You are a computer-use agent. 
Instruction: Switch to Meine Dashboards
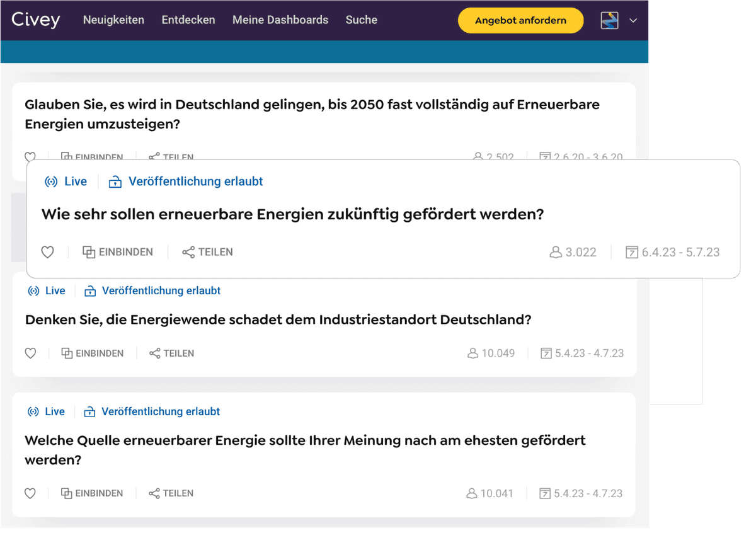pyautogui.click(x=280, y=20)
